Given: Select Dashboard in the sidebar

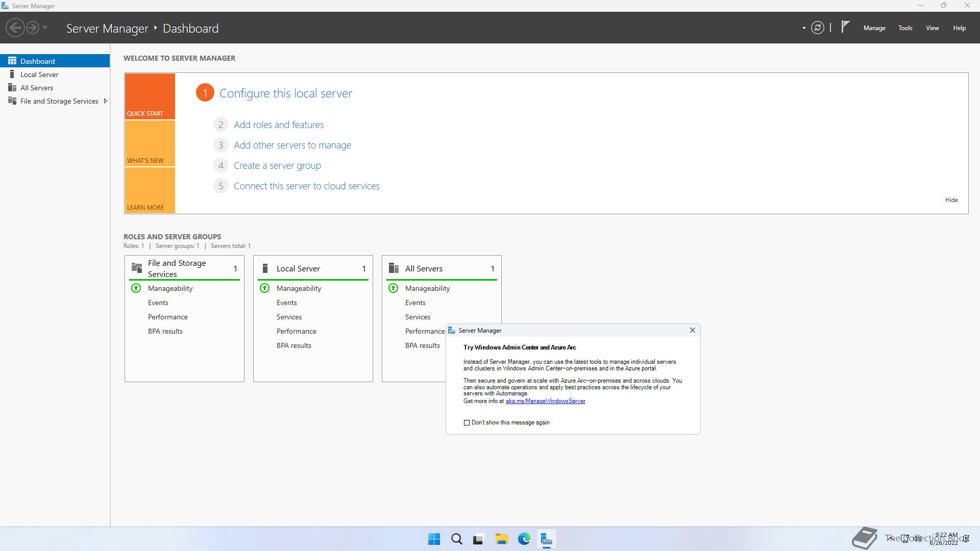Looking at the screenshot, I should [x=55, y=61].
